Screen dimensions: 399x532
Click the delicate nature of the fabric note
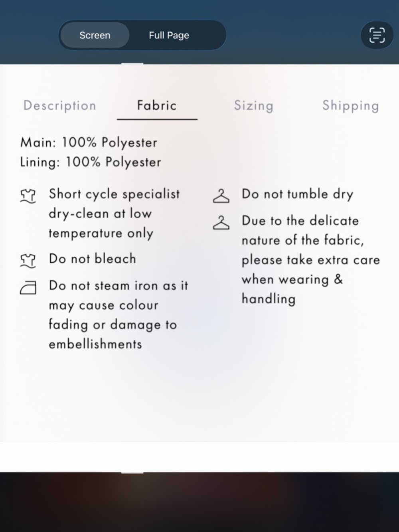click(x=311, y=259)
